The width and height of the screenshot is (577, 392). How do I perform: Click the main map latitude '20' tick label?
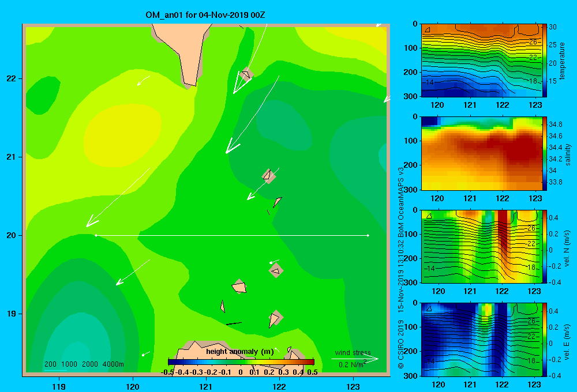(12, 235)
